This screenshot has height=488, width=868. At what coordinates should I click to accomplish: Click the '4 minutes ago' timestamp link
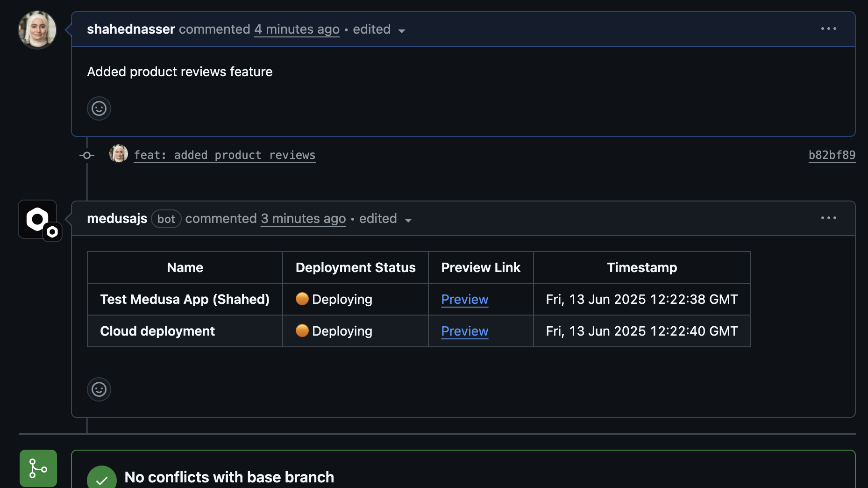coord(296,29)
